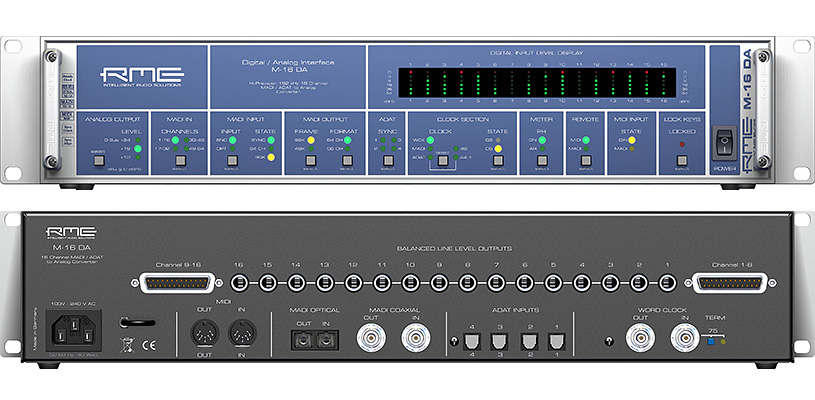The image size is (815, 400).
Task: Push the ADAT Sync button
Action: click(388, 161)
